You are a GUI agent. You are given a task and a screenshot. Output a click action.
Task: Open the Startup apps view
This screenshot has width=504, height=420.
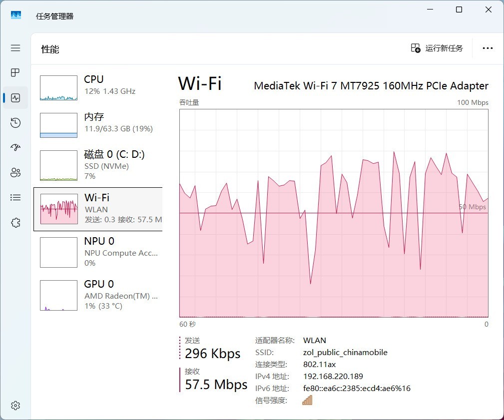point(15,147)
